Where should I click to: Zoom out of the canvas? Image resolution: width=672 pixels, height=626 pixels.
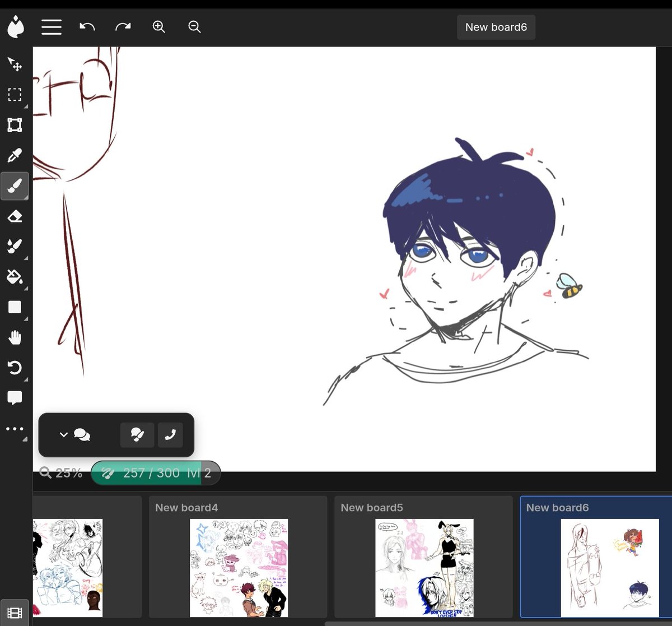(194, 27)
